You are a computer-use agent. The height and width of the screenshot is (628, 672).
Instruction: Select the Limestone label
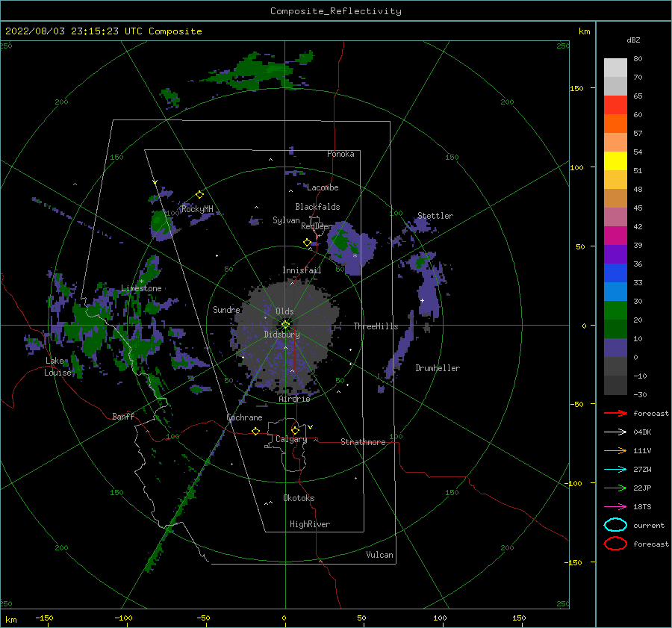[141, 288]
